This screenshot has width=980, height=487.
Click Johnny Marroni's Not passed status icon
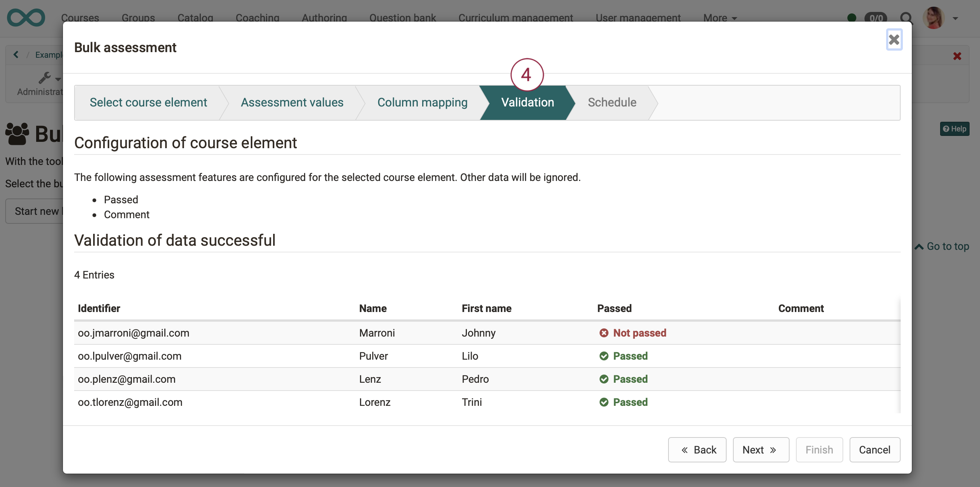tap(604, 332)
